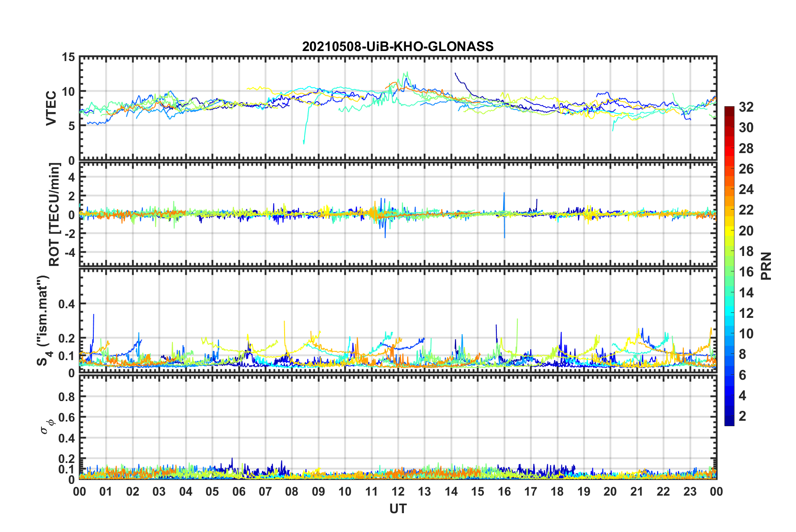Screen dimensions: 796x532
Task: Click VTEC axis tick value 5
Action: click(72, 126)
